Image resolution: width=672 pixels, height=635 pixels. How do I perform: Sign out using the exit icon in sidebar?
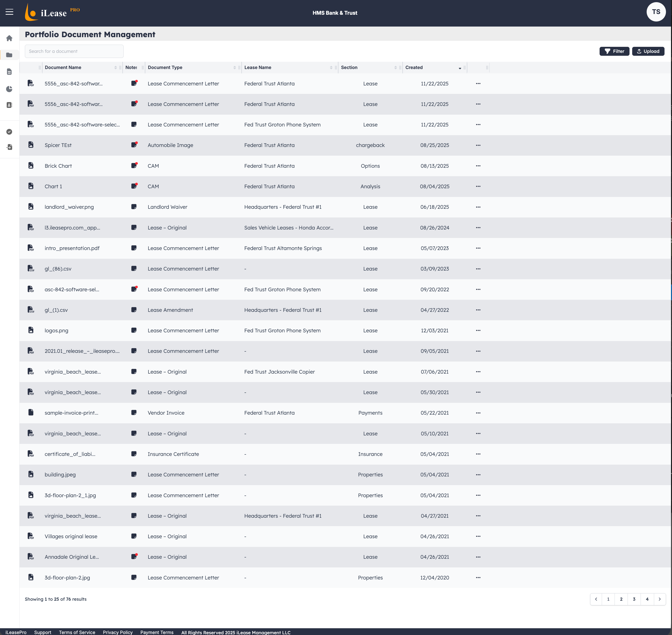click(x=9, y=147)
